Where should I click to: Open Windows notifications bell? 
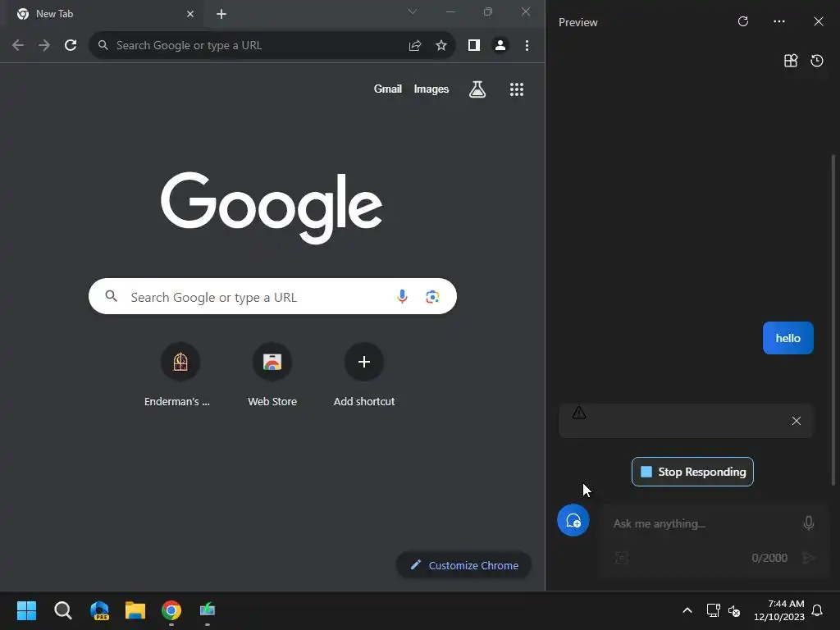tap(818, 610)
